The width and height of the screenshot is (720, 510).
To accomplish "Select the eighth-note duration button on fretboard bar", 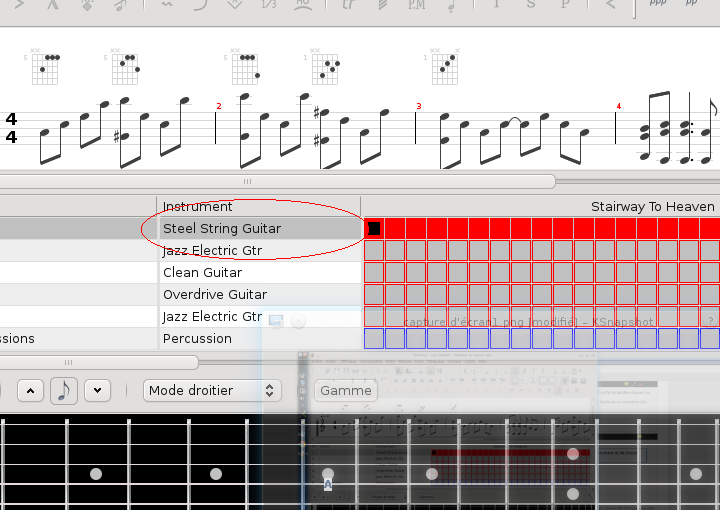I will pos(64,391).
